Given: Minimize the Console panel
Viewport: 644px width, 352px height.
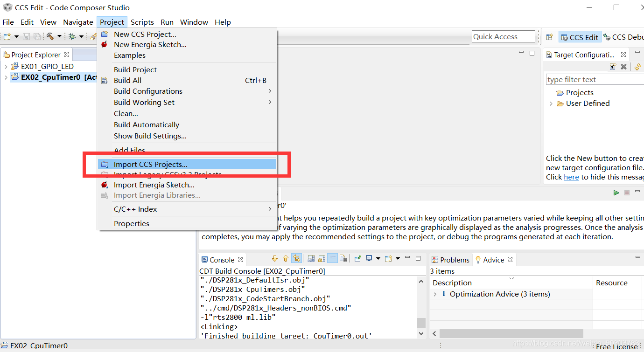Looking at the screenshot, I should 407,257.
